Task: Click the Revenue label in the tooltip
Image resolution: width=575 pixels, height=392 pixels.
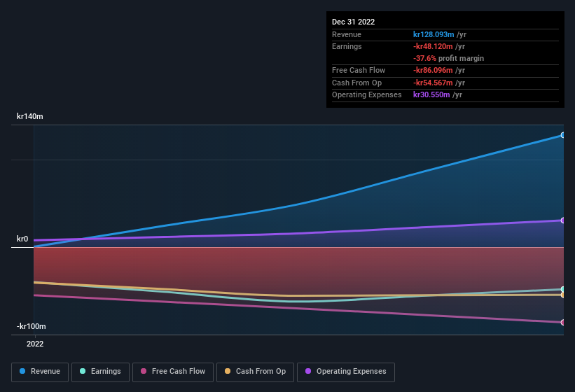Action: pyautogui.click(x=347, y=34)
